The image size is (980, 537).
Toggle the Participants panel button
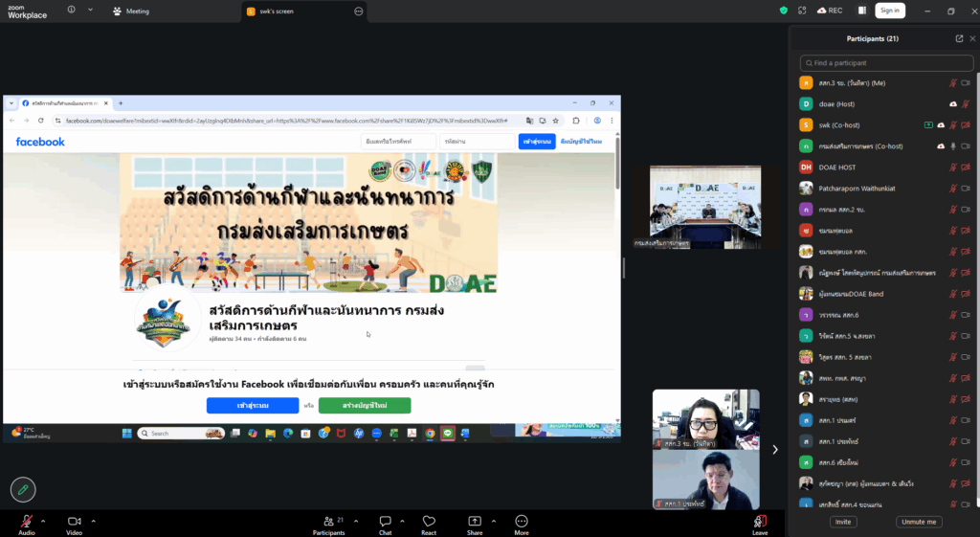click(x=328, y=522)
